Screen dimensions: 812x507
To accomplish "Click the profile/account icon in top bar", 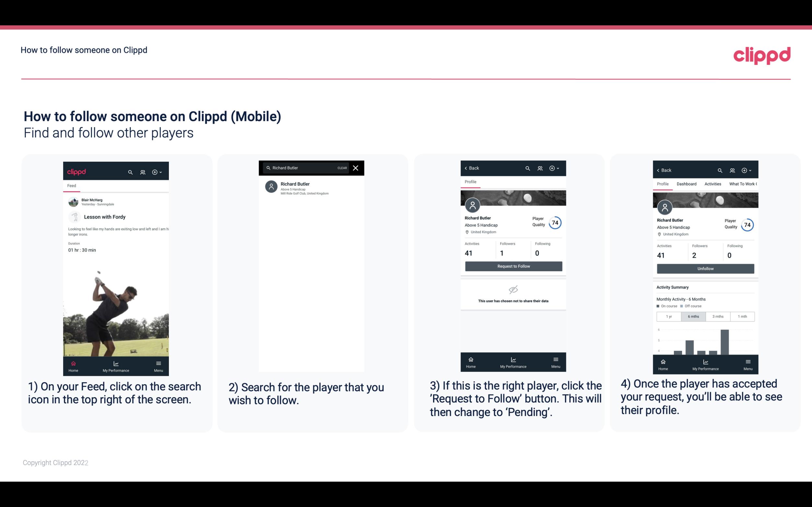I will pyautogui.click(x=142, y=171).
